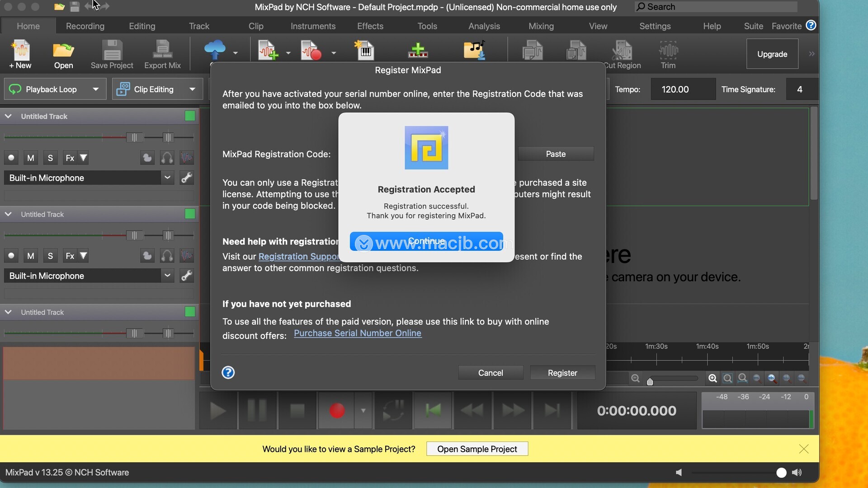Click the record clip toolbar icon
The width and height of the screenshot is (868, 488).
[311, 50]
